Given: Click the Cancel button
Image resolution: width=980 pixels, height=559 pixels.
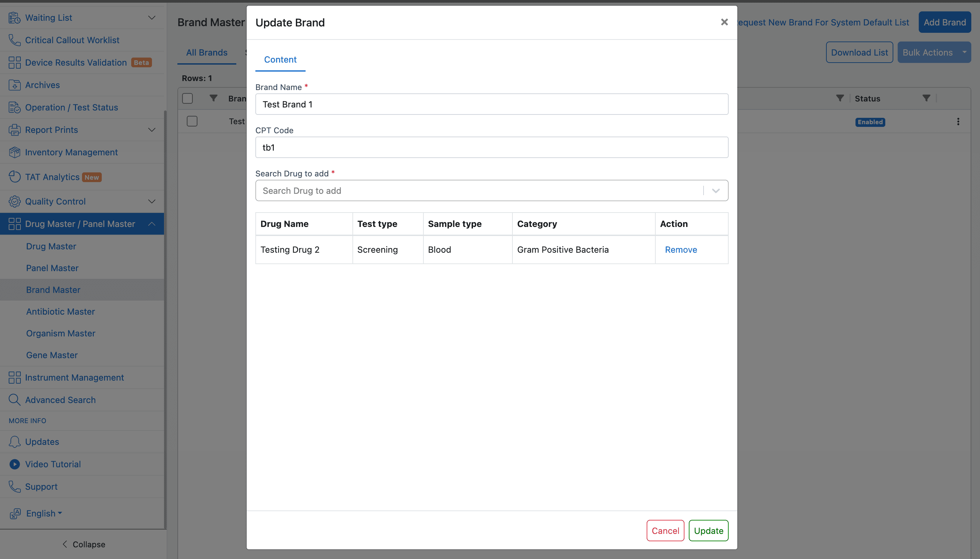Looking at the screenshot, I should 665,531.
